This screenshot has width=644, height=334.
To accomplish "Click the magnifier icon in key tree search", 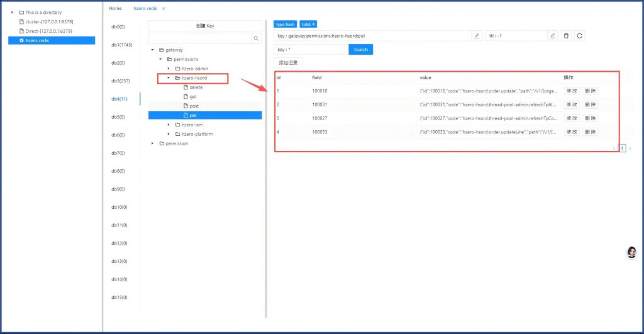I will point(256,38).
